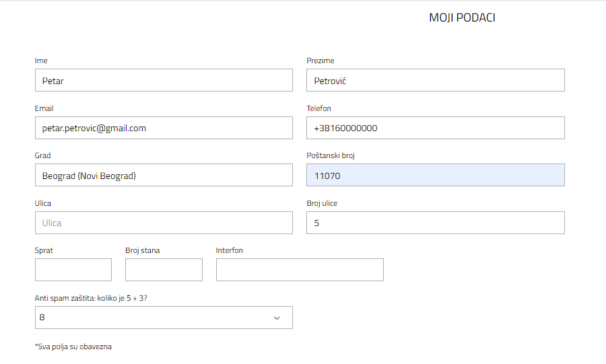Screen dimensions: 606x364
Task: Focus the empty Interfon input box
Action: pos(300,270)
